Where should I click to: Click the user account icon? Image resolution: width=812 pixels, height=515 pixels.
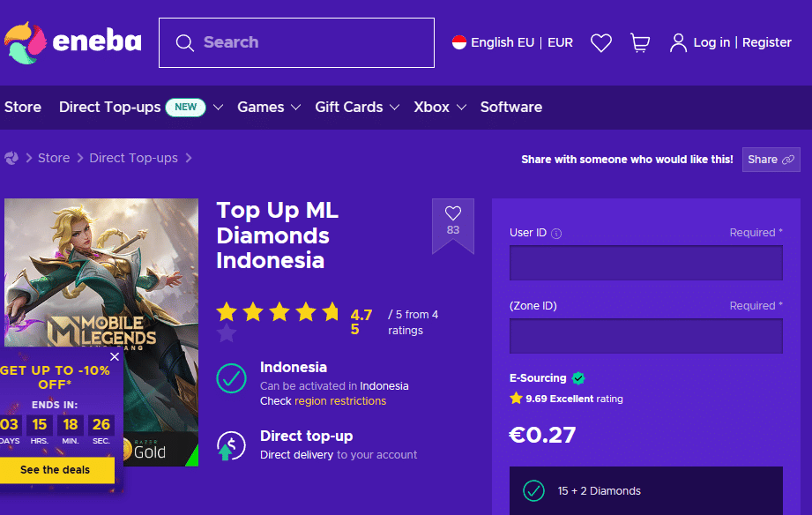[678, 42]
